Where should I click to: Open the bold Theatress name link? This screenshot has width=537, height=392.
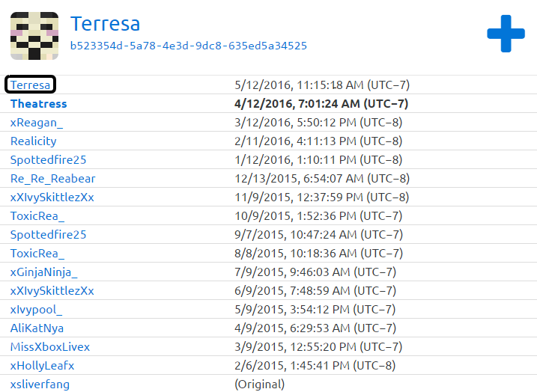[38, 104]
